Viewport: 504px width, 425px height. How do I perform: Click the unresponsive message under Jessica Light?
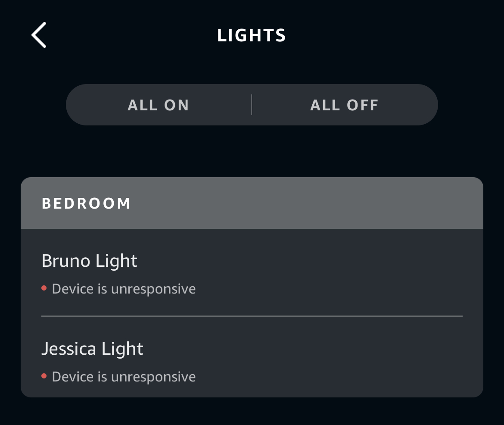(123, 376)
